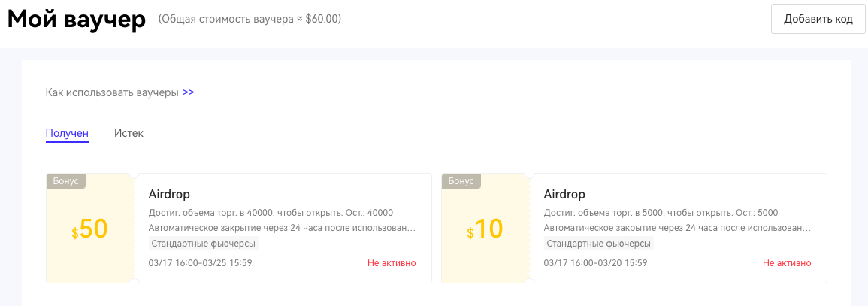The height and width of the screenshot is (306, 868).
Task: Click the "Мой ваучер" page heading
Action: tap(77, 20)
